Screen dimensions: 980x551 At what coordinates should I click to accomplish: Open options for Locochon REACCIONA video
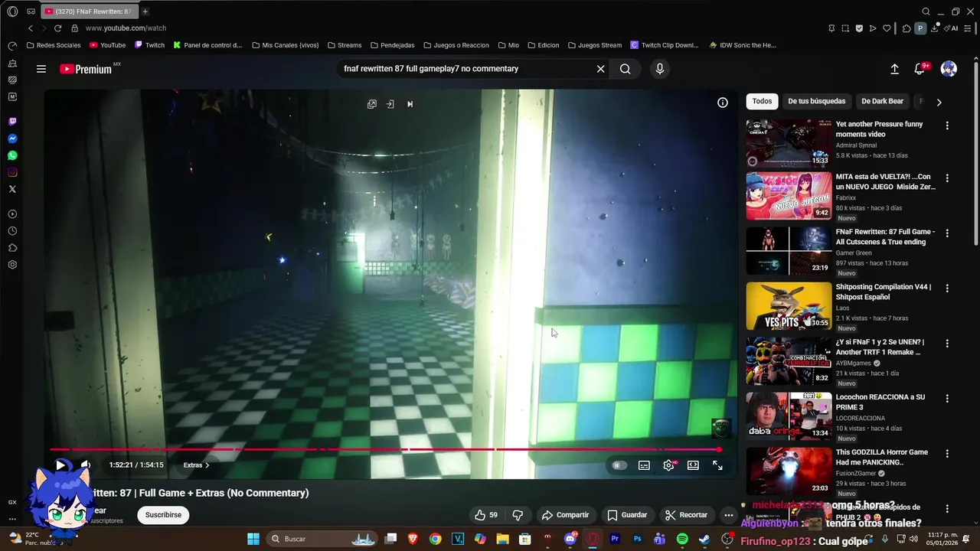coord(947,399)
